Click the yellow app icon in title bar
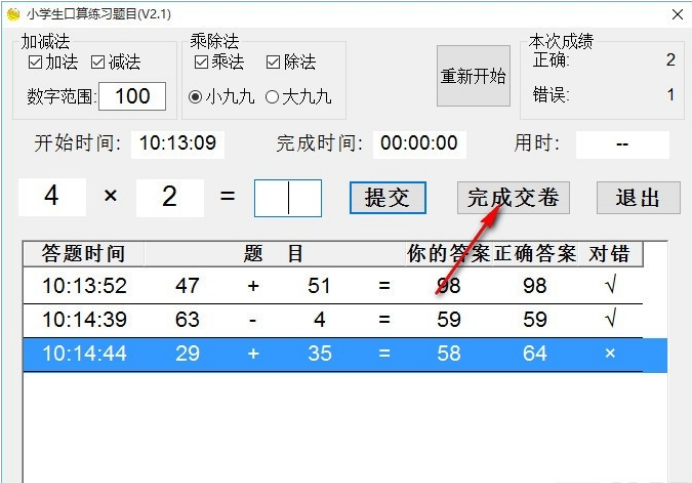 tap(13, 14)
